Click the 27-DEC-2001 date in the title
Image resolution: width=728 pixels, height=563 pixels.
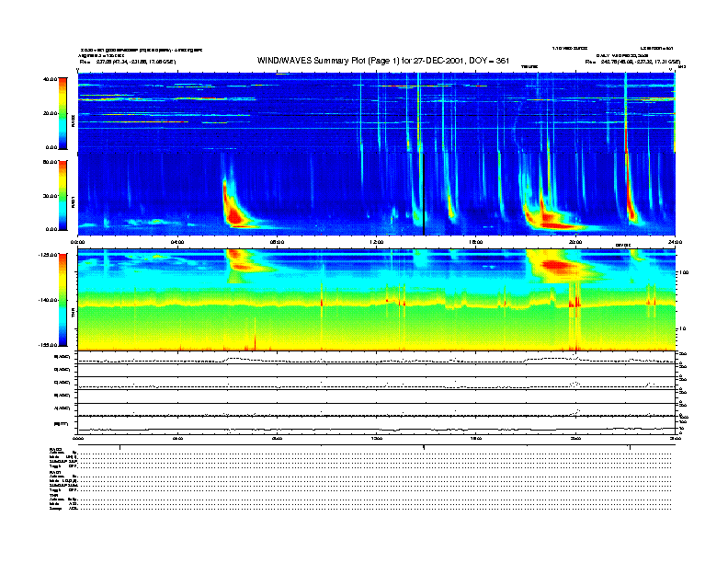tap(439, 61)
